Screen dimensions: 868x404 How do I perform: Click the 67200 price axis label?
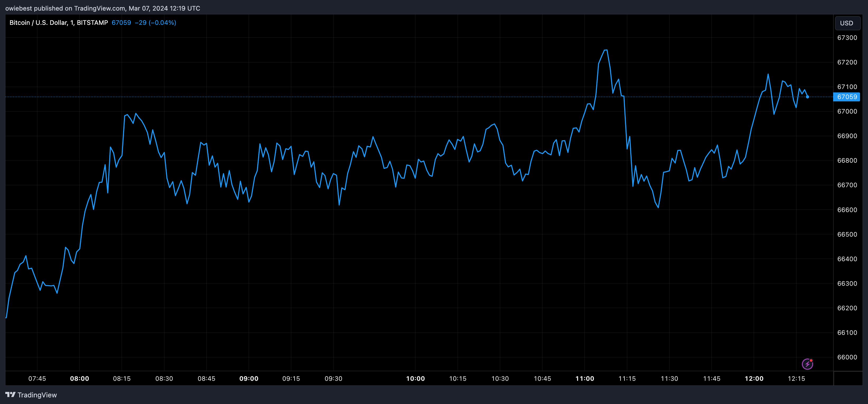847,62
